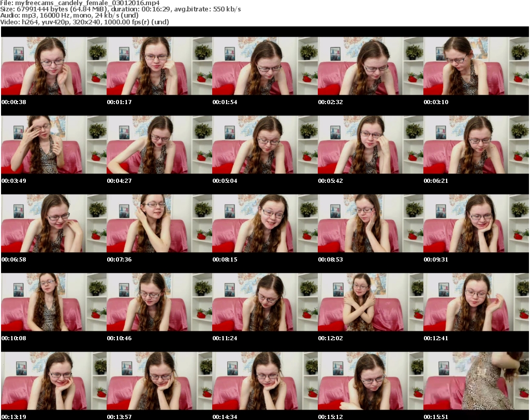Choose the frame captured at 00:11:24

tap(264, 302)
